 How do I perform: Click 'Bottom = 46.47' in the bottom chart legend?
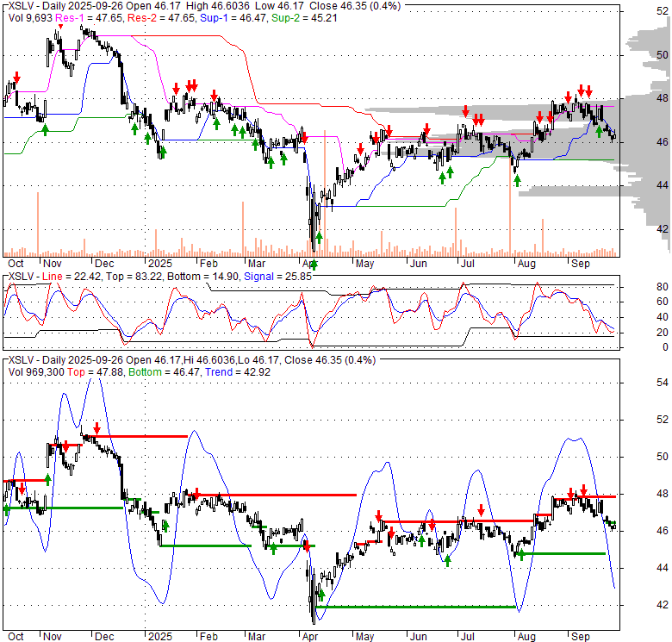click(165, 372)
